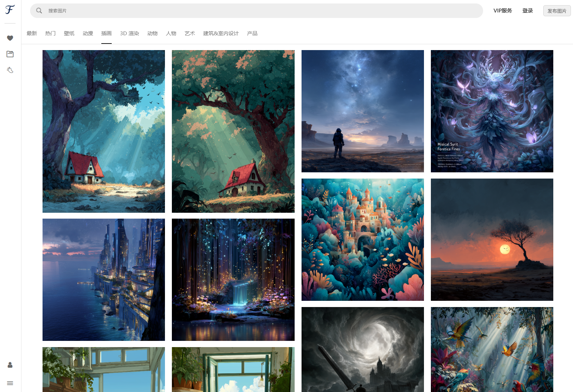Select the 建筑&室内设计 tab

point(221,34)
